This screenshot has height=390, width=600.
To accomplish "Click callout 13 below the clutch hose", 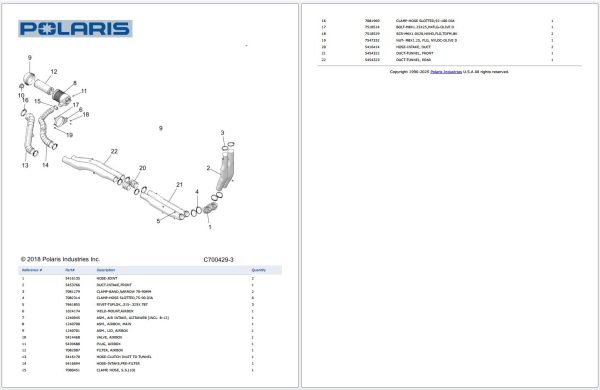I will click(x=25, y=165).
